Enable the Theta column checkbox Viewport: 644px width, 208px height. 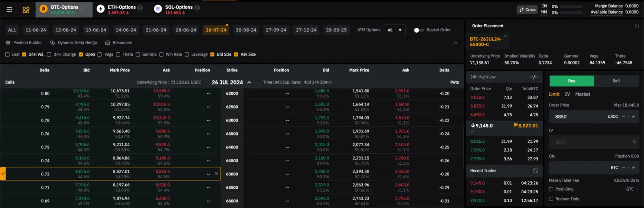click(x=118, y=54)
